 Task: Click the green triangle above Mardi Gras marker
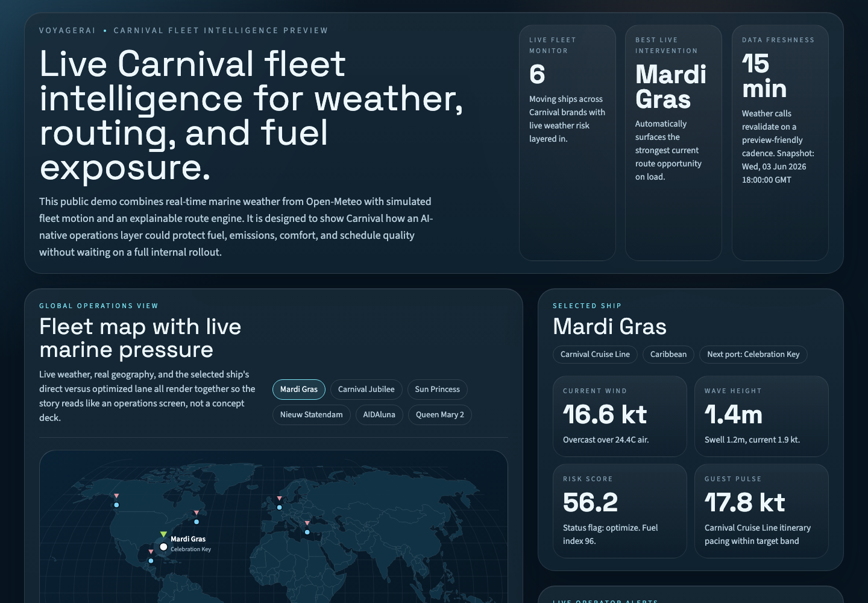click(x=163, y=534)
